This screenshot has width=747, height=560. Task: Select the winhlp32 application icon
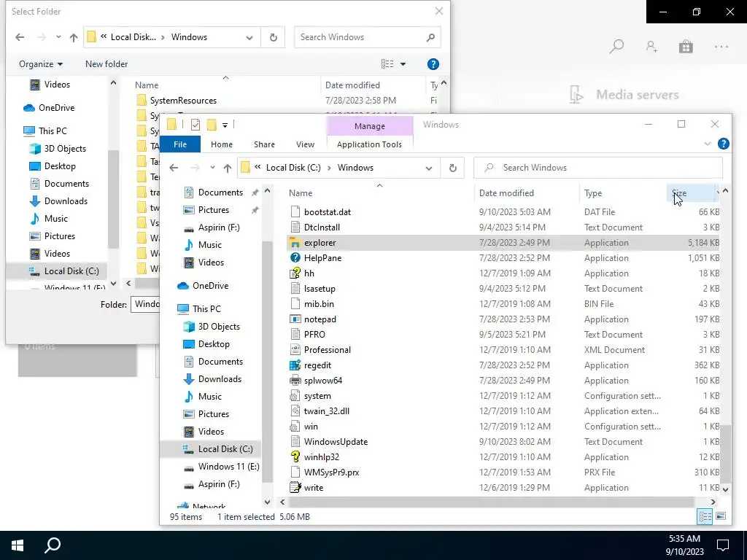[295, 457]
